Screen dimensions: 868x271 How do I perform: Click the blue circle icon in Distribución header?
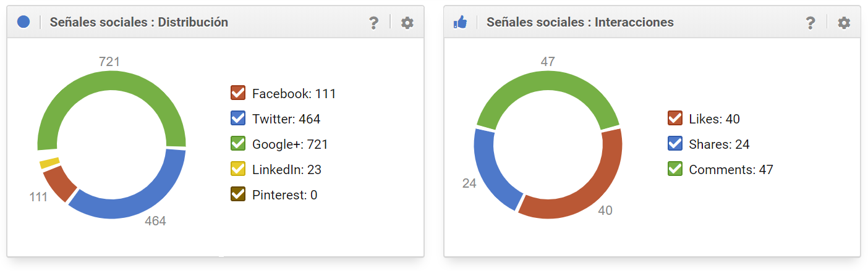pyautogui.click(x=23, y=22)
